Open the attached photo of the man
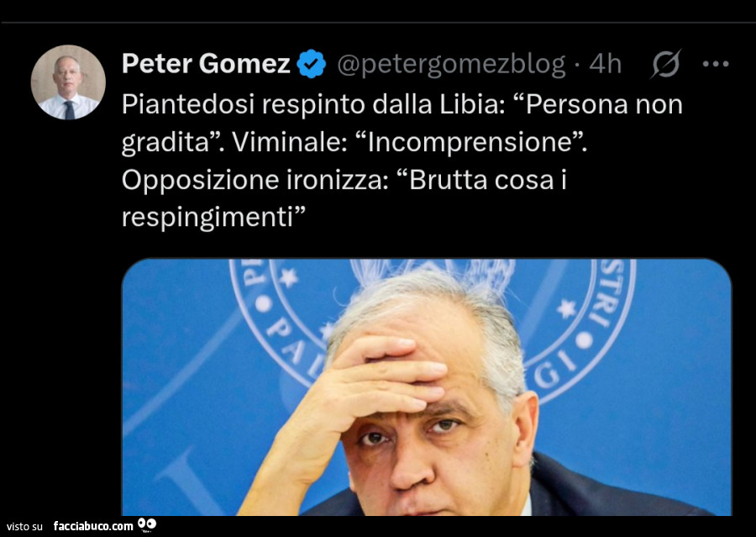The height and width of the screenshot is (537, 756). (x=427, y=387)
